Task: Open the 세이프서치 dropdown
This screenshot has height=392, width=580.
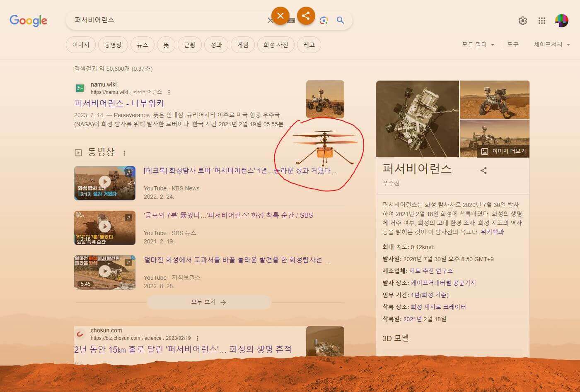Action: (x=552, y=44)
